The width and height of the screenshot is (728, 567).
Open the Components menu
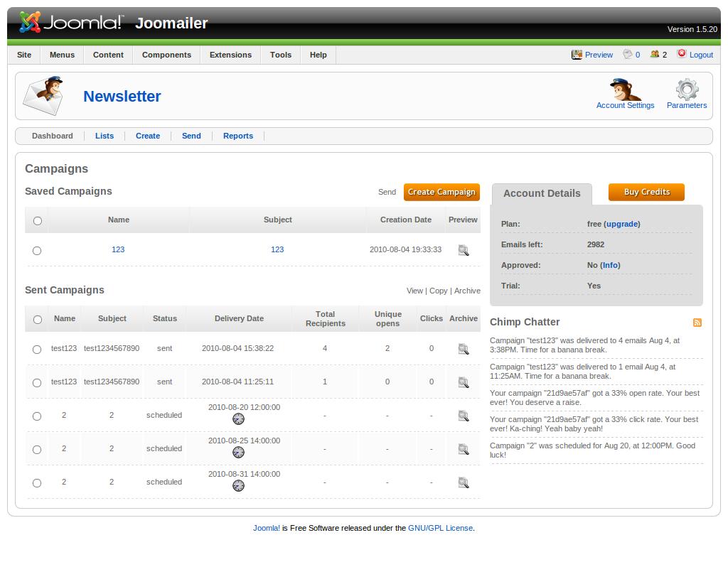click(166, 55)
